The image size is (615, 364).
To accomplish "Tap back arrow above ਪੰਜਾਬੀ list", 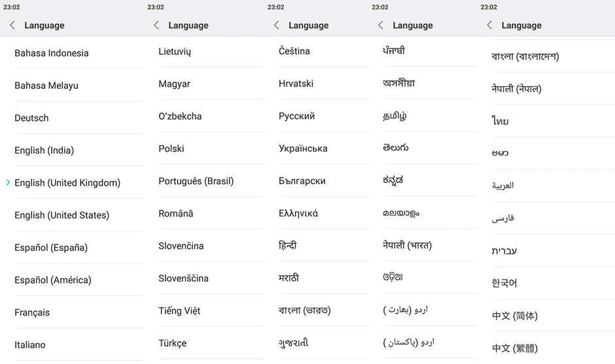I will click(x=381, y=25).
